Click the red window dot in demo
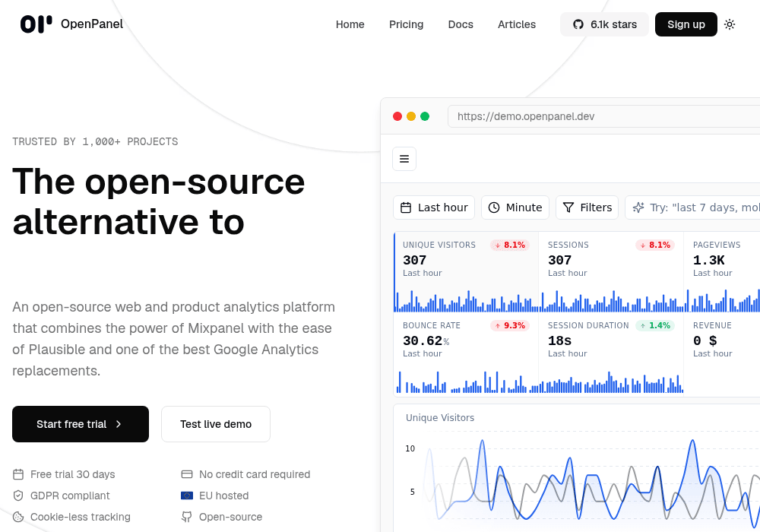 pos(397,116)
